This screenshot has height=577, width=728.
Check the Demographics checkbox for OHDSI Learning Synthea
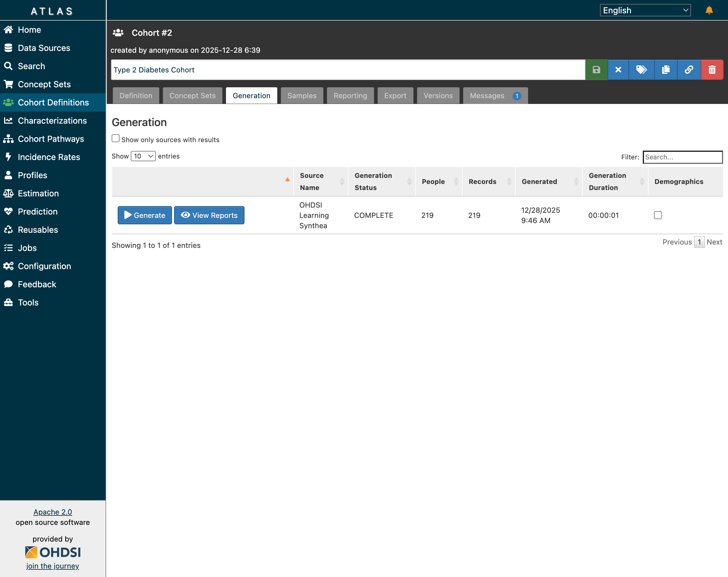pyautogui.click(x=657, y=215)
